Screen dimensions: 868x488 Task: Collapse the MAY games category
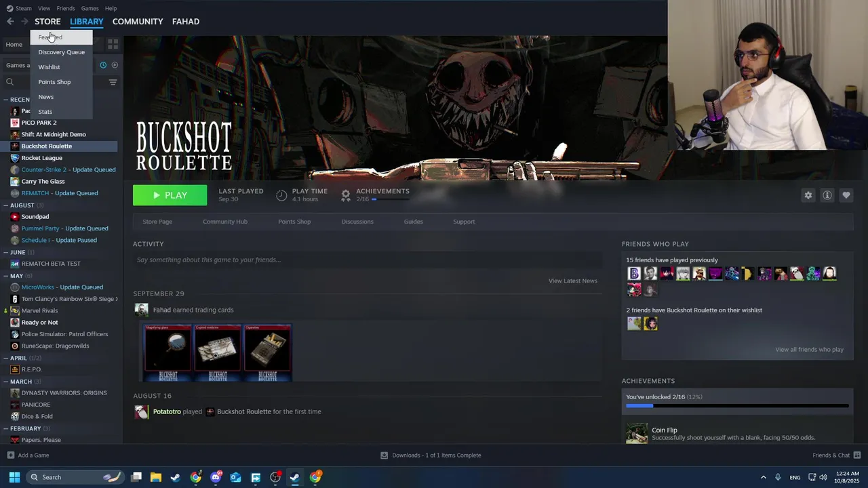click(6, 276)
